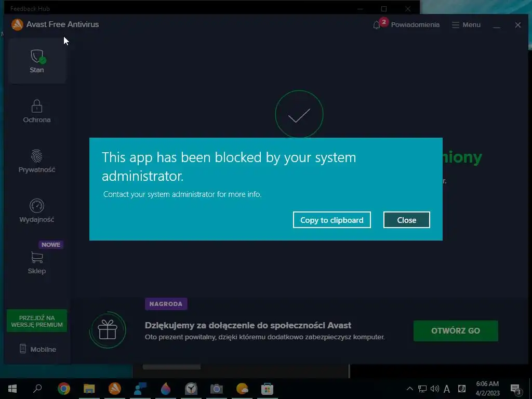
Task: Open the flame drop app on taskbar
Action: pyautogui.click(x=166, y=389)
